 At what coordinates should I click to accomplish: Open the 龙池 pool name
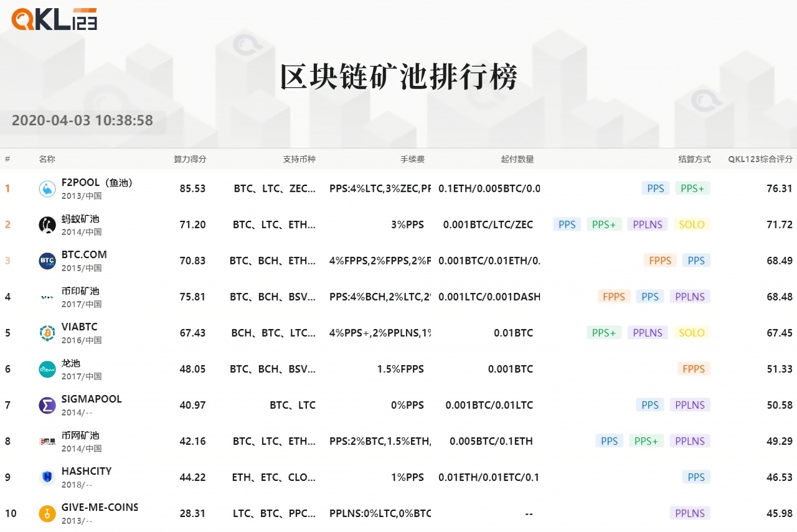pyautogui.click(x=71, y=363)
